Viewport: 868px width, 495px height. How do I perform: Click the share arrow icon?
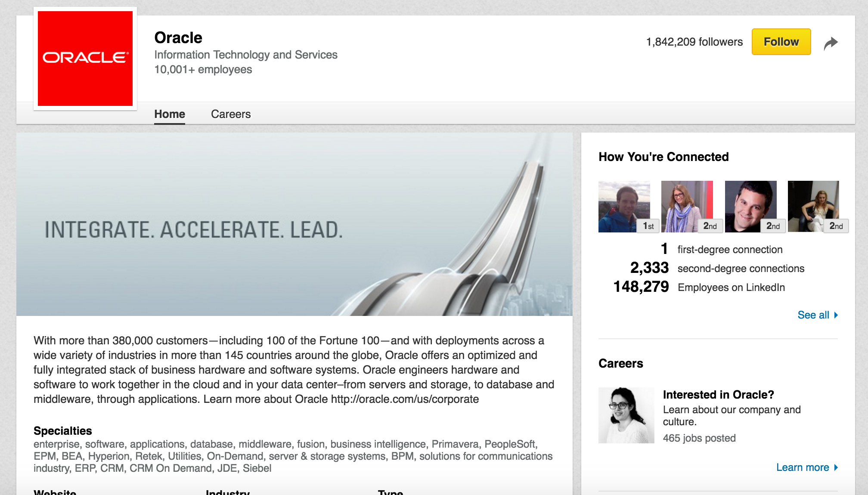(x=831, y=43)
